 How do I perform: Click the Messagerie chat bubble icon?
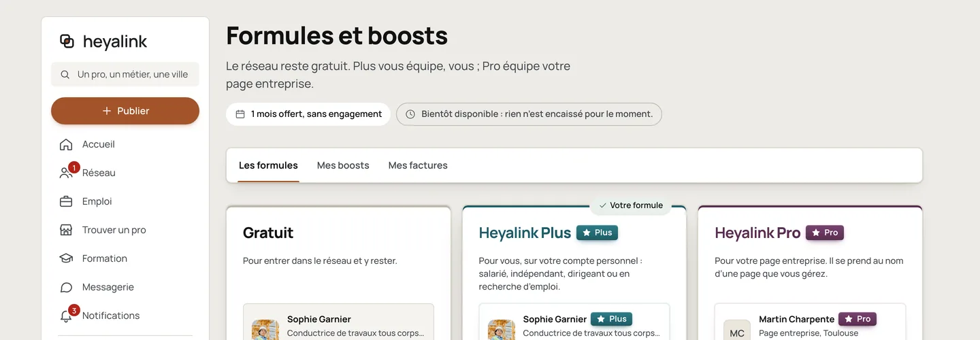coord(66,287)
